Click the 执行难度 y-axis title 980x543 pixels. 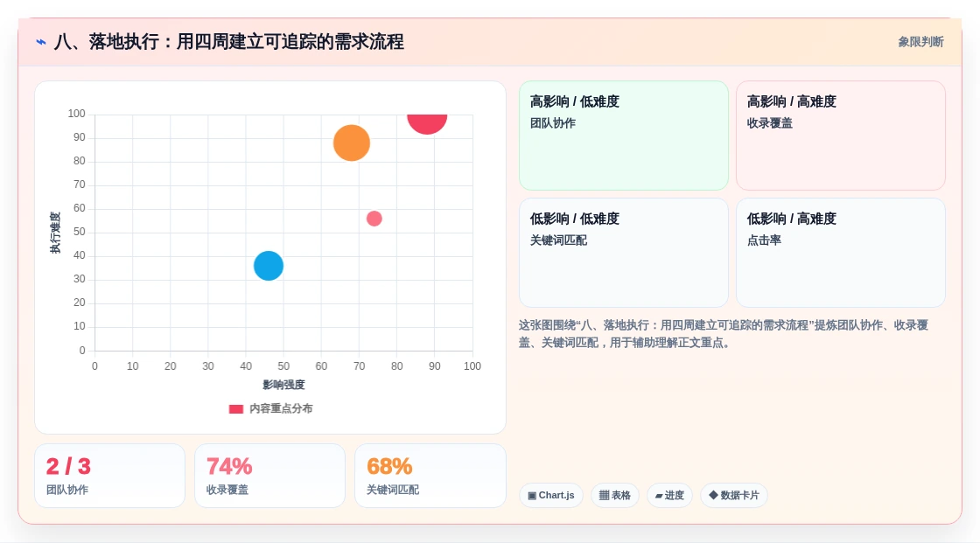point(55,233)
